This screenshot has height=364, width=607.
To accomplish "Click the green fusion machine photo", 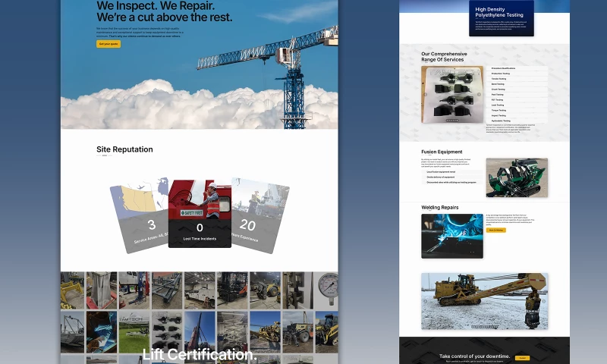I will (517, 177).
